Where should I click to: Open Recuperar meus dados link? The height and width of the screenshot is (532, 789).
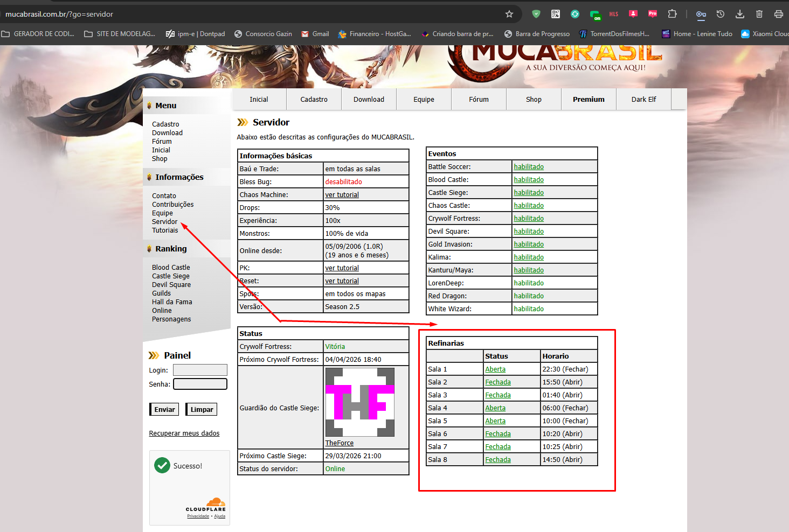click(x=184, y=433)
